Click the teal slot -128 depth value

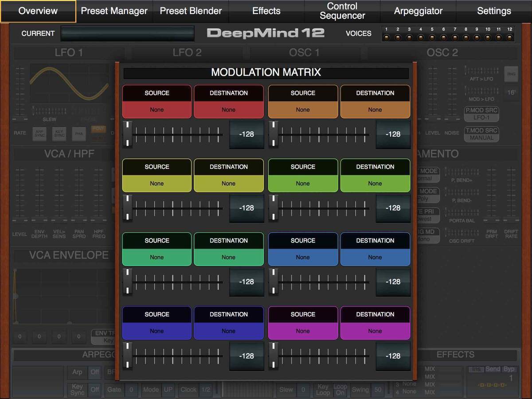(x=246, y=282)
